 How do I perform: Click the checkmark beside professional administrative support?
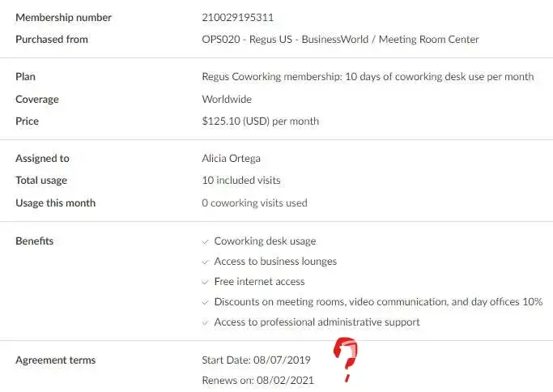tap(205, 322)
